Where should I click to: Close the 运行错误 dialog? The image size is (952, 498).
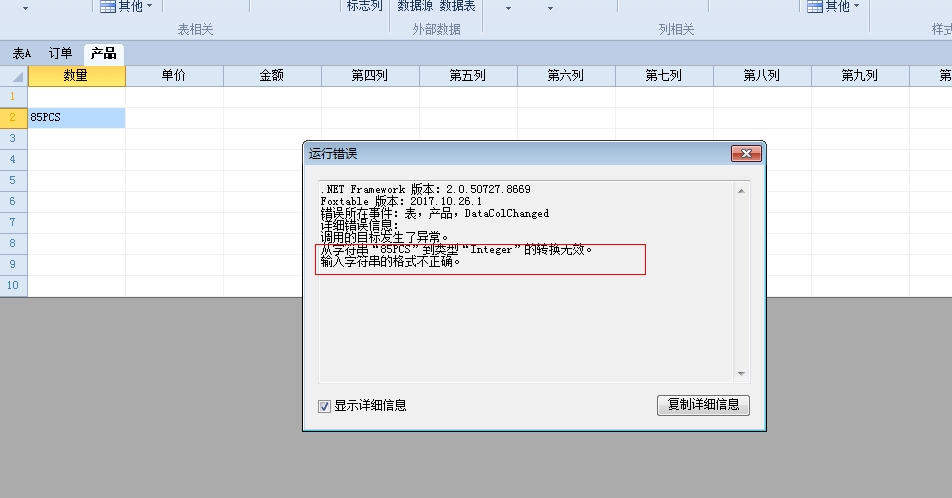tap(746, 154)
